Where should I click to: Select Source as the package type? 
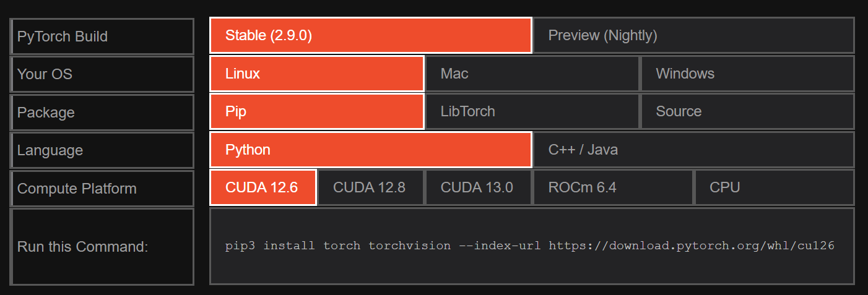[x=747, y=111]
